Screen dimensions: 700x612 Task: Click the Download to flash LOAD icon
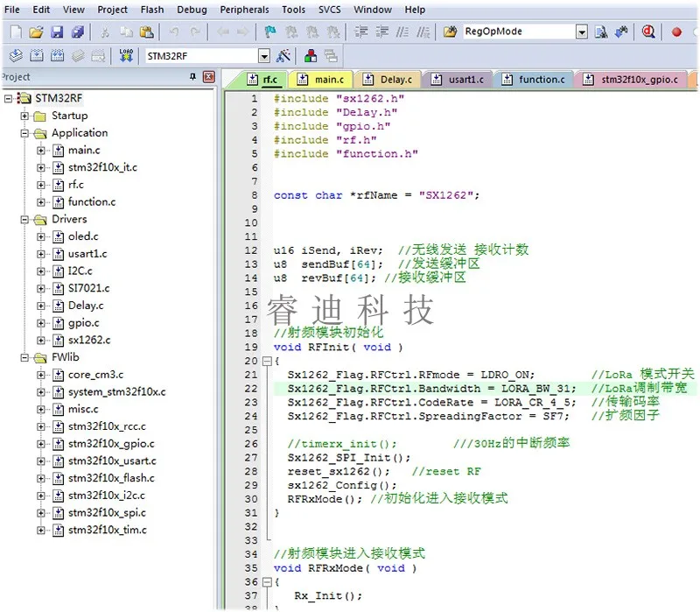tap(126, 55)
